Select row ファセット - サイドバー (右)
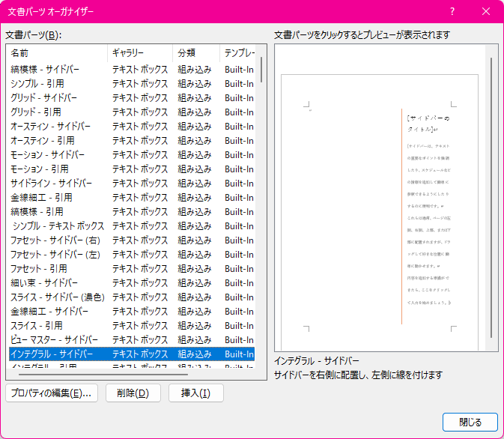 [x=132, y=240]
